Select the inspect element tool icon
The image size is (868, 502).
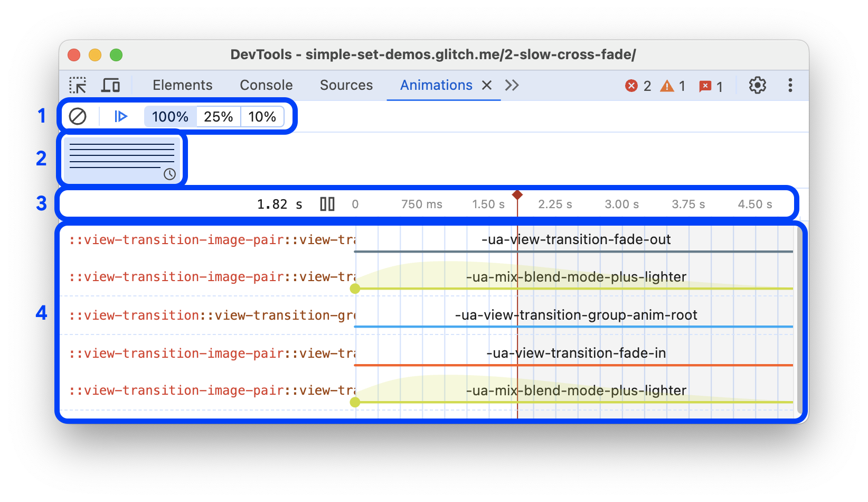pyautogui.click(x=78, y=85)
